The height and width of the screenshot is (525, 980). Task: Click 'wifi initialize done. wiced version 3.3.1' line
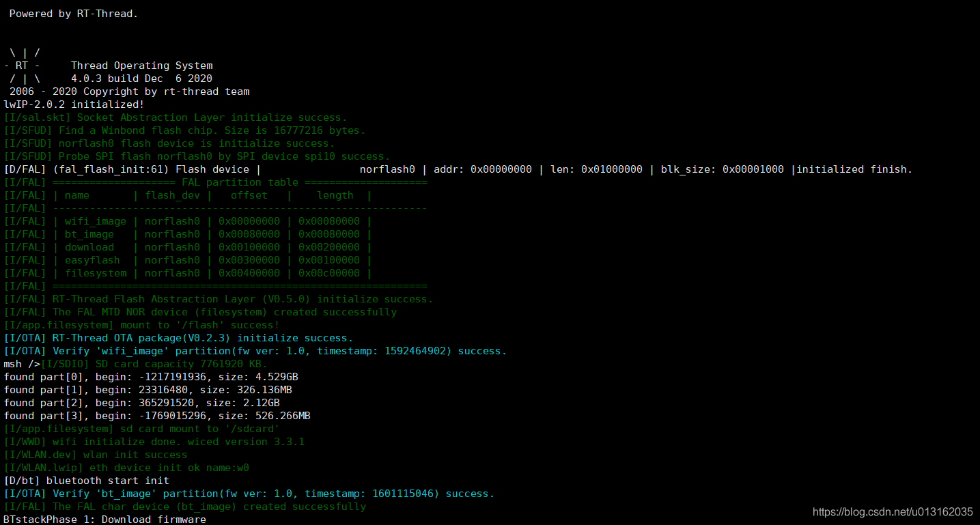pos(154,442)
